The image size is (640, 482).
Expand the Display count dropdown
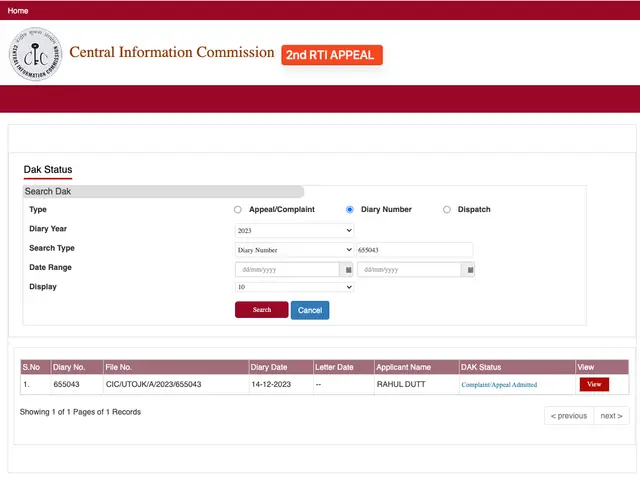pyautogui.click(x=294, y=287)
